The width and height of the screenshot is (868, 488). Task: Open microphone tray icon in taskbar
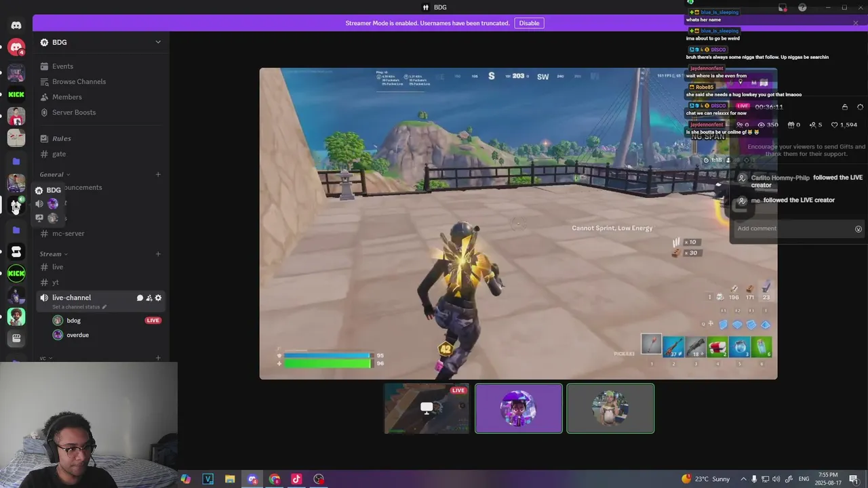754,479
